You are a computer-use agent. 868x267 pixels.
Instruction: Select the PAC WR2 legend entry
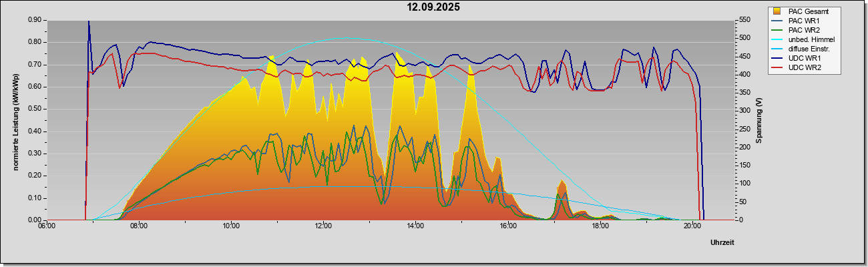(x=803, y=30)
